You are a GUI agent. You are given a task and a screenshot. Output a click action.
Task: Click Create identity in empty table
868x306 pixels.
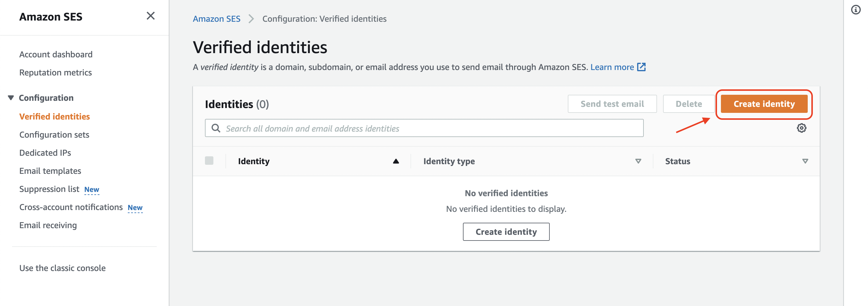[x=506, y=232]
